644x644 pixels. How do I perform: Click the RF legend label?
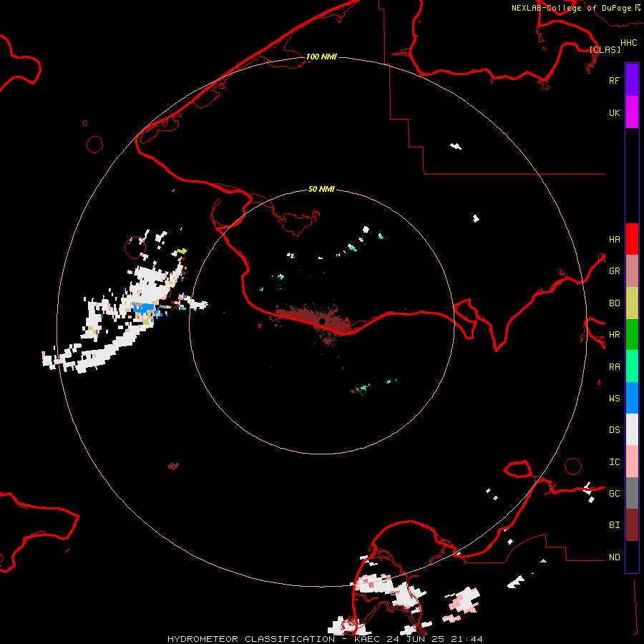coord(614,80)
